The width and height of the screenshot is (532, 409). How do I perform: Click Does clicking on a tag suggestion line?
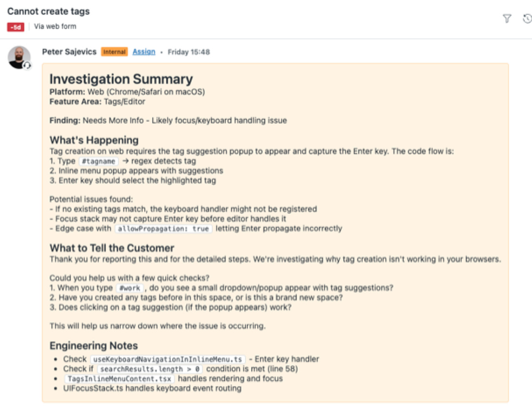click(x=170, y=307)
